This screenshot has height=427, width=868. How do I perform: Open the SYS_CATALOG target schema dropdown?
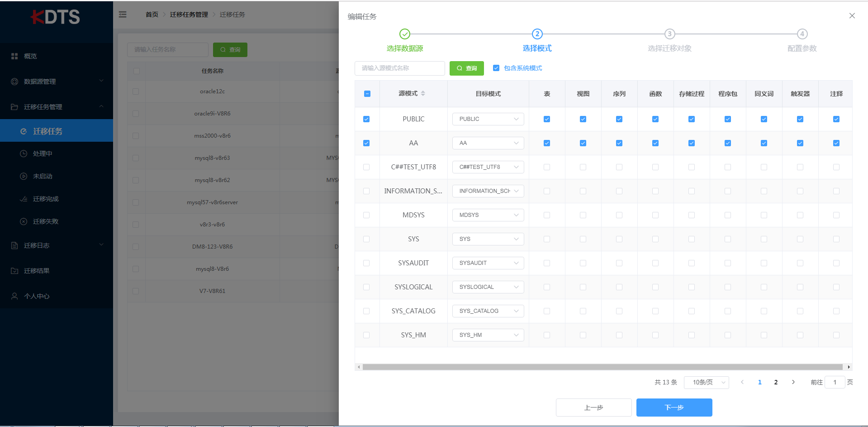click(x=488, y=311)
